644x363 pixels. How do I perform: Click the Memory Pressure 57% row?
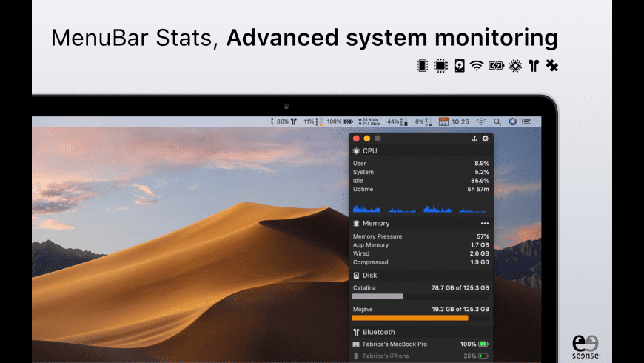(421, 236)
